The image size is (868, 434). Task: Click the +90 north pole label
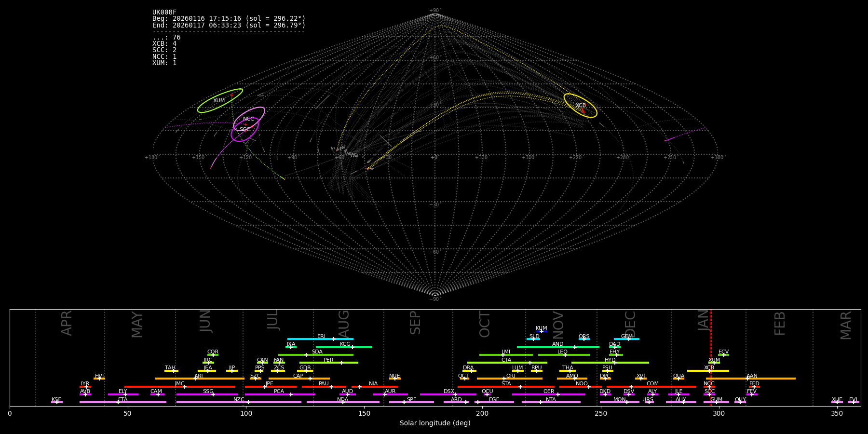pyautogui.click(x=435, y=11)
